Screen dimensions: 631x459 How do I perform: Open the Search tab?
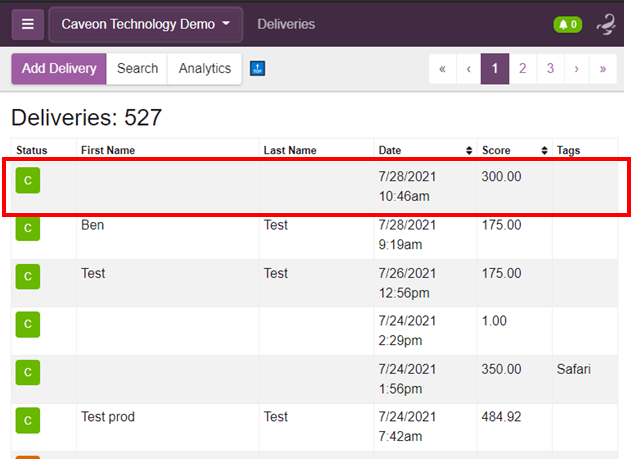click(x=137, y=68)
